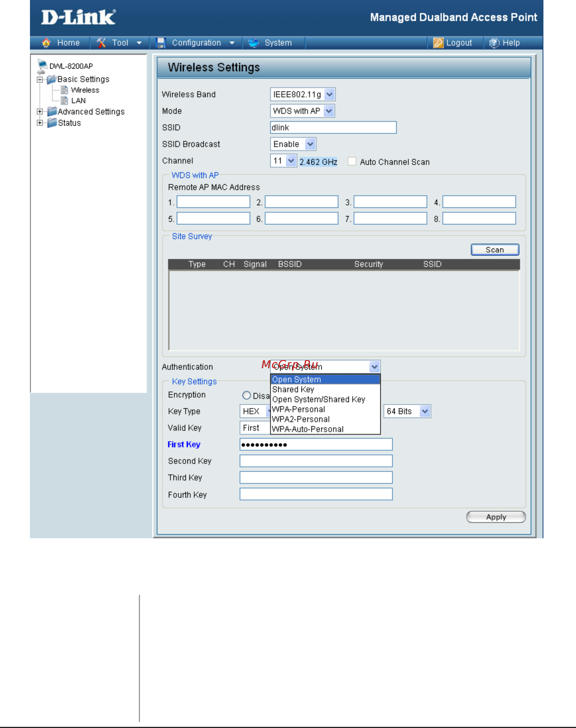The height and width of the screenshot is (728, 576).
Task: Click the Help question mark icon
Action: tap(494, 43)
